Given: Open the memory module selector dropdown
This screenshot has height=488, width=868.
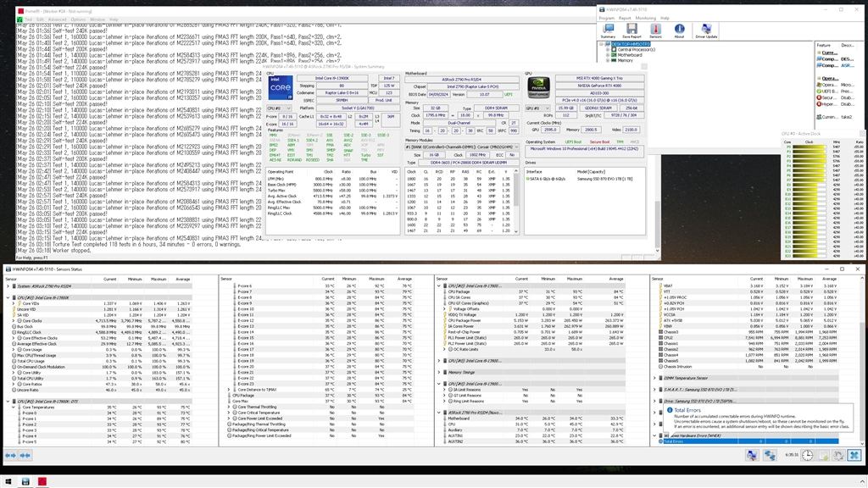Looking at the screenshot, I should pos(462,147).
